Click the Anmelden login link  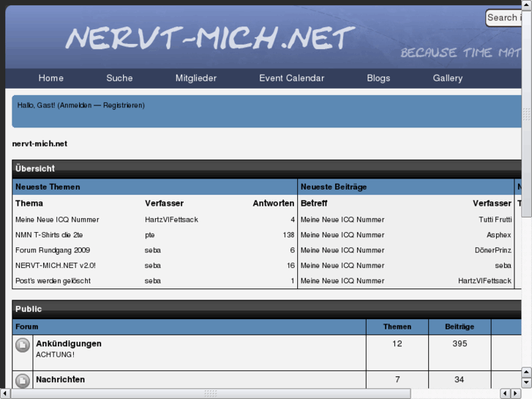pos(75,105)
